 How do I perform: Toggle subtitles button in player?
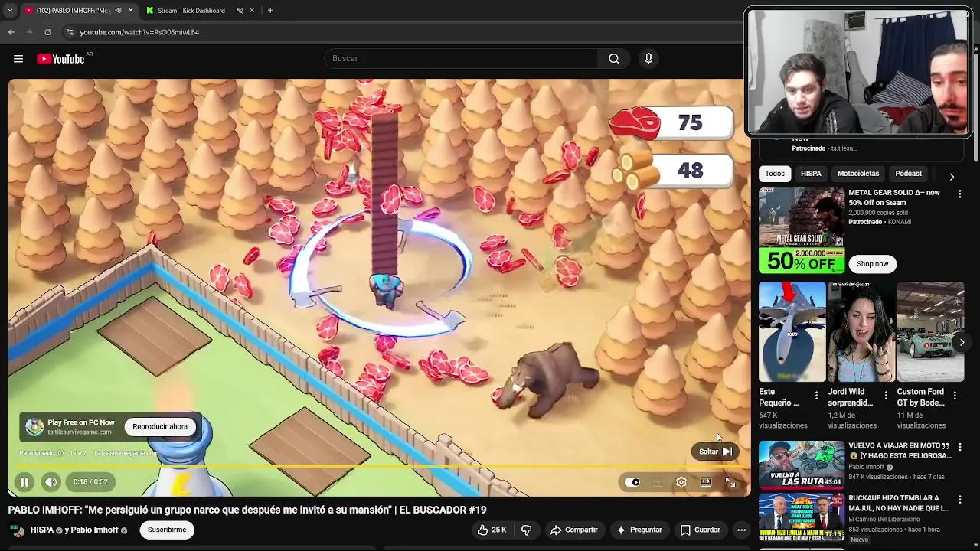coord(656,482)
